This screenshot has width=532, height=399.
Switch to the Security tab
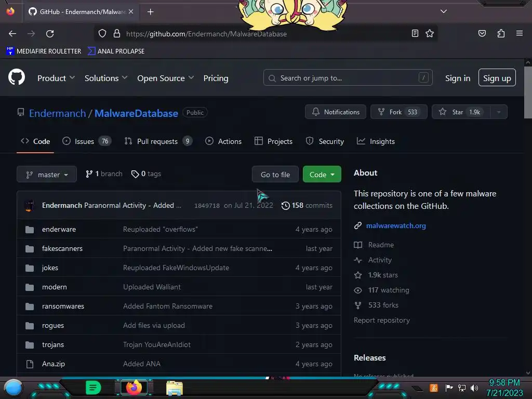(325, 141)
